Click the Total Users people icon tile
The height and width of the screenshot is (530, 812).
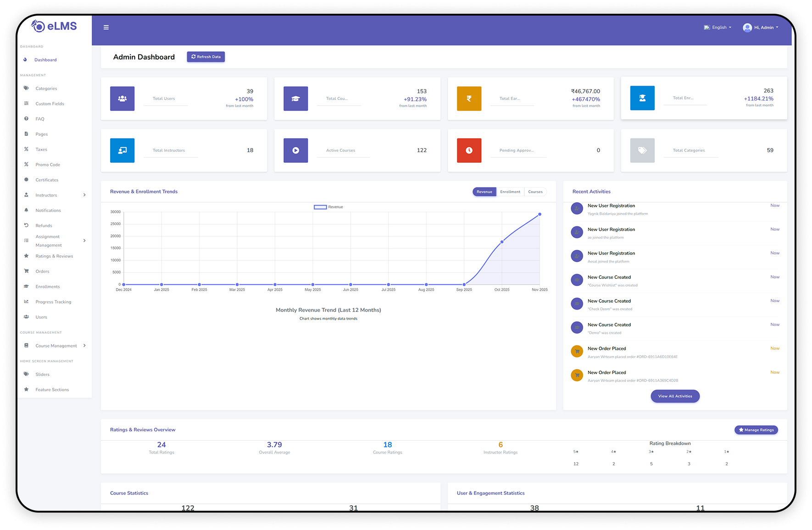(122, 99)
